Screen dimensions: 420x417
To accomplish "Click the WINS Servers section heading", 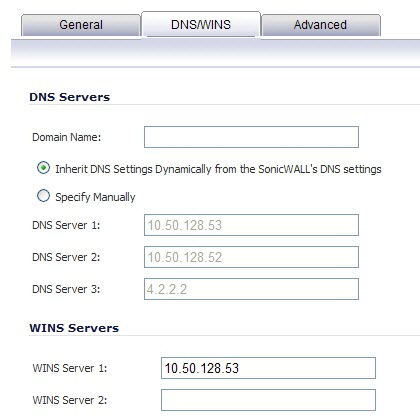I will (74, 328).
